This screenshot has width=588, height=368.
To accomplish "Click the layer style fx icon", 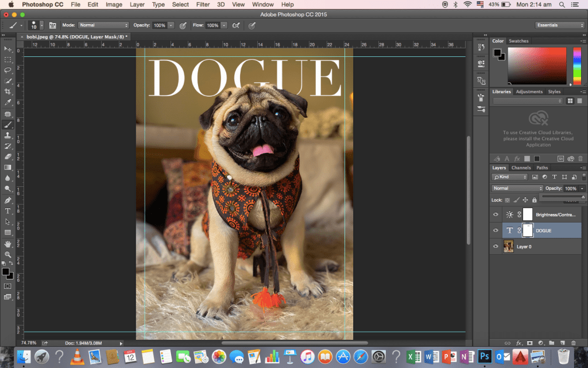I will coord(518,343).
